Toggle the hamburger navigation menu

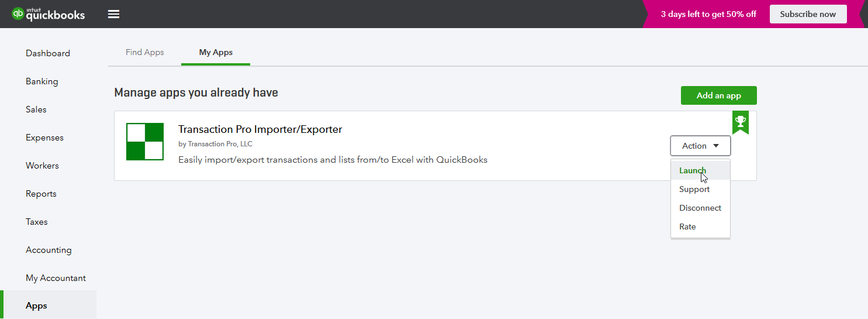click(114, 14)
